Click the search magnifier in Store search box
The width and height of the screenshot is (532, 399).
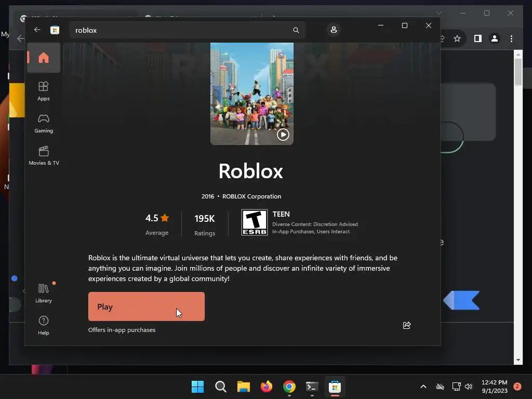click(296, 30)
